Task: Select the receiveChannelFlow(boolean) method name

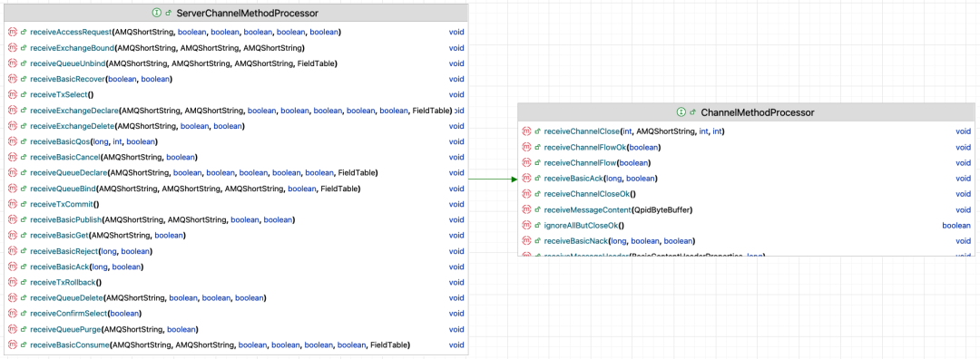Action: [579, 162]
